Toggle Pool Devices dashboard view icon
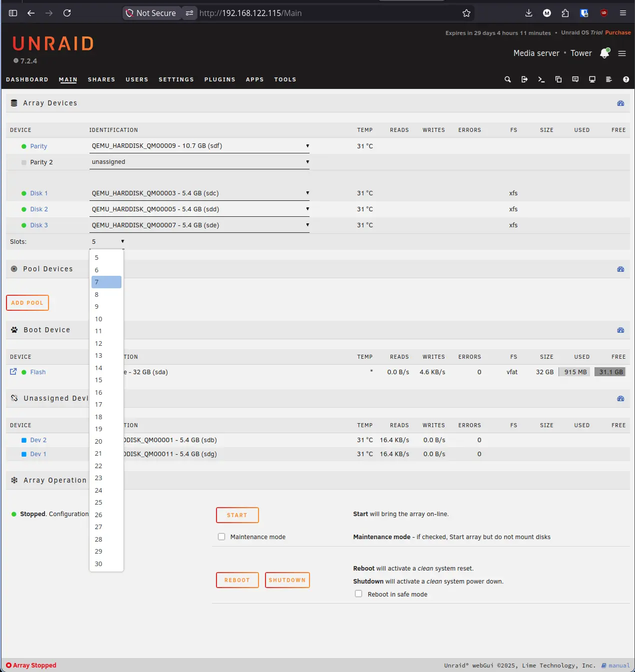635x672 pixels. click(x=620, y=269)
